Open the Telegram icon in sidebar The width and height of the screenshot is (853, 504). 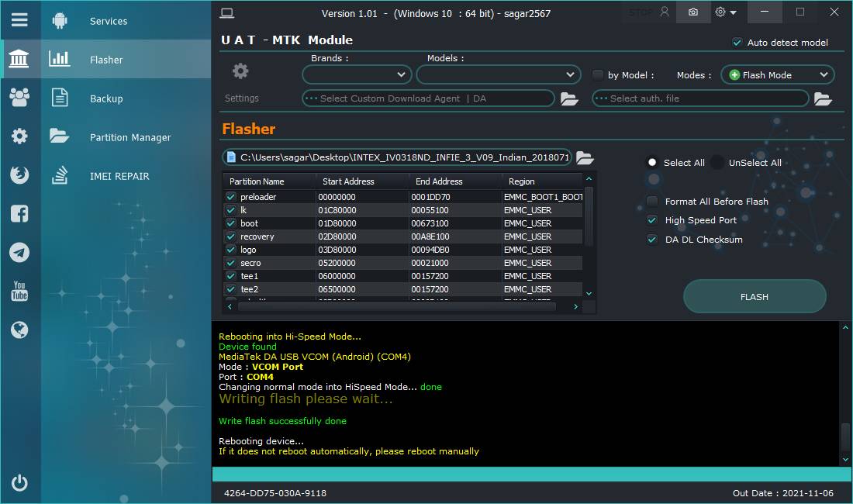[x=19, y=252]
